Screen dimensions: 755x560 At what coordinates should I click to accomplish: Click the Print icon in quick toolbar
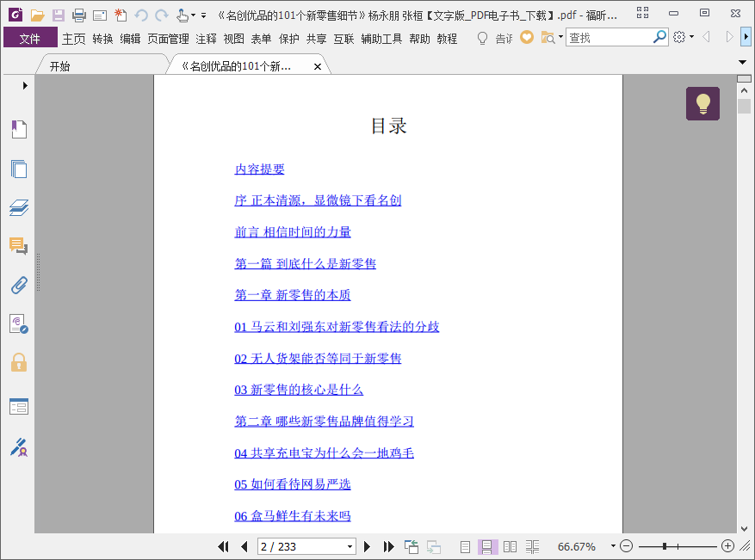tap(79, 15)
